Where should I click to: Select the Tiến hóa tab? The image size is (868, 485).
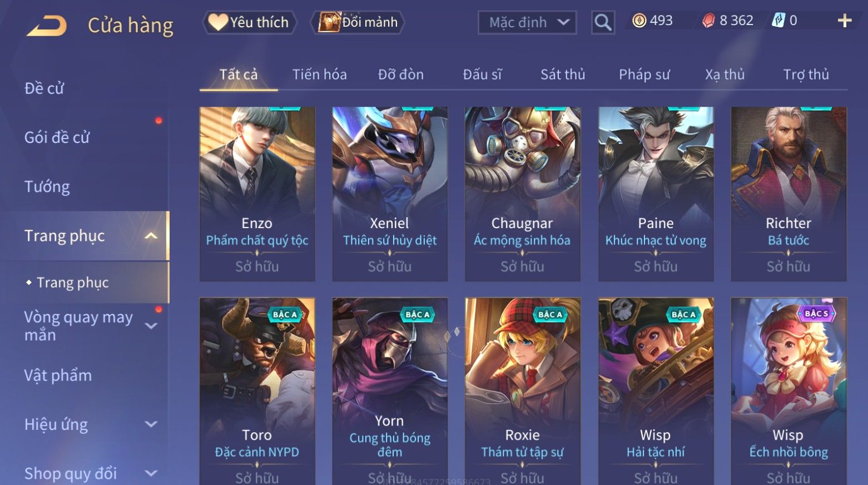pyautogui.click(x=320, y=75)
